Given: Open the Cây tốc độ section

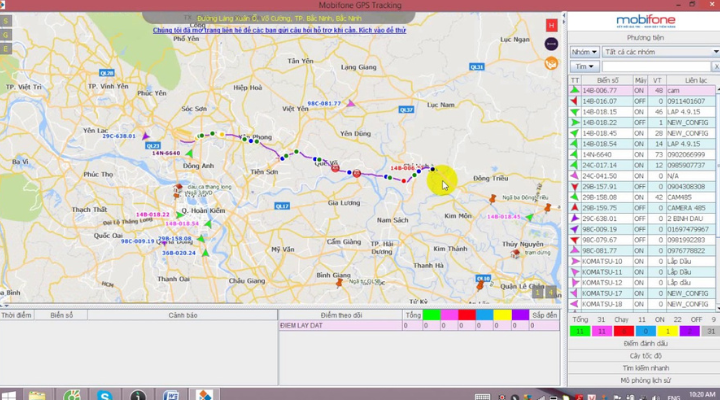Looking at the screenshot, I should coord(645,356).
